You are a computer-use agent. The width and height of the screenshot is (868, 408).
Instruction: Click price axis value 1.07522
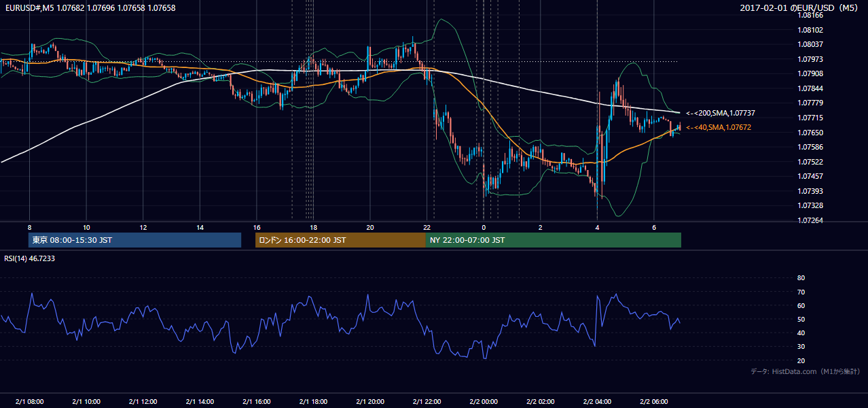(x=810, y=162)
